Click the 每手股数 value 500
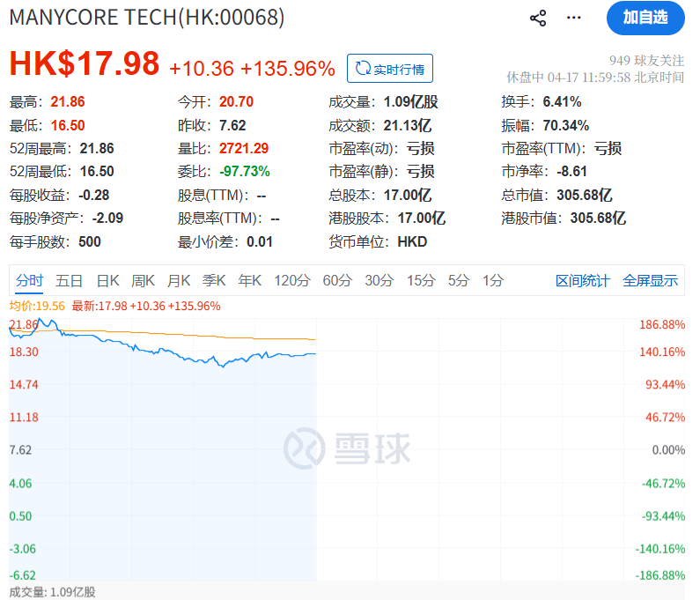700x600 pixels. point(89,242)
